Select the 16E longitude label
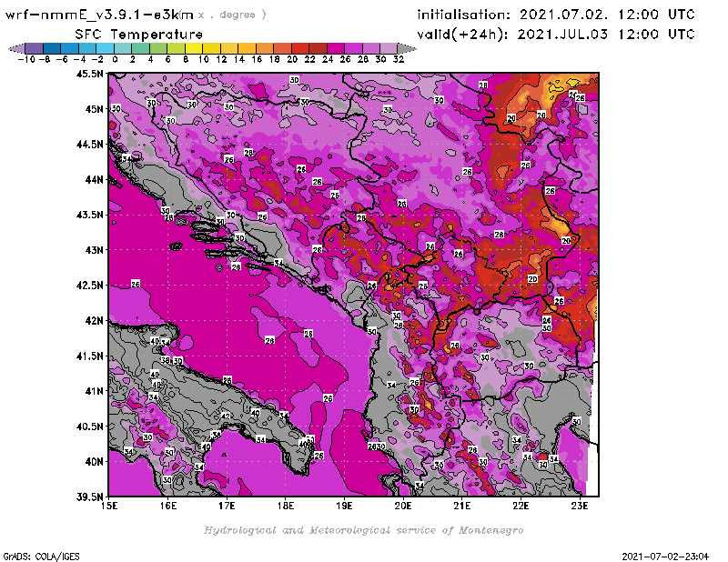 point(168,506)
